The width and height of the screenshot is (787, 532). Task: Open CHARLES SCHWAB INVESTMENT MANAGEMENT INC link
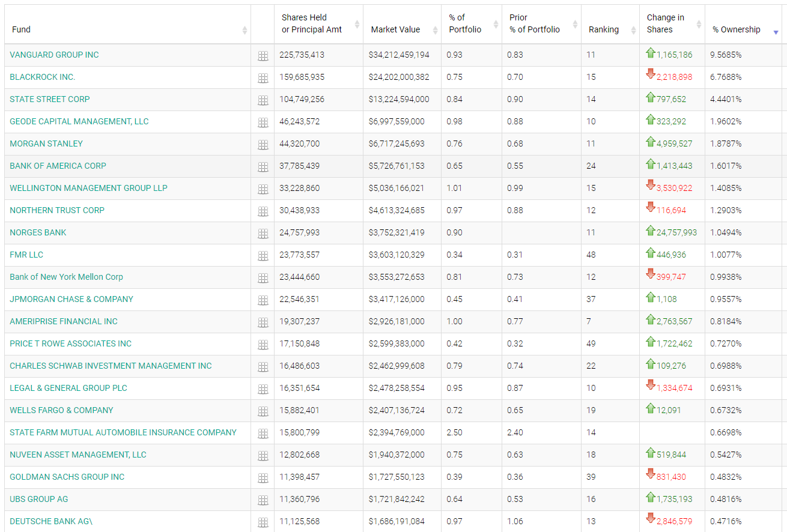(111, 366)
